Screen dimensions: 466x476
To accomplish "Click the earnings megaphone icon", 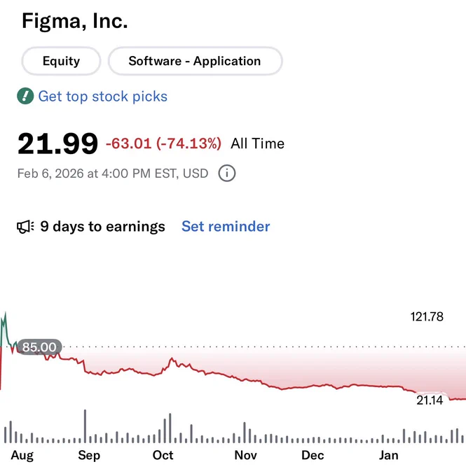I will click(25, 227).
